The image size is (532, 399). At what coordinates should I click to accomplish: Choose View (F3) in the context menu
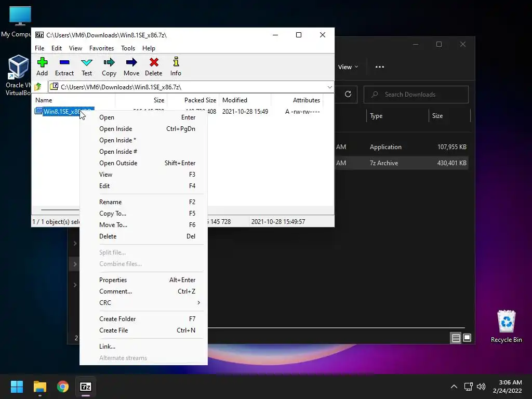144,175
